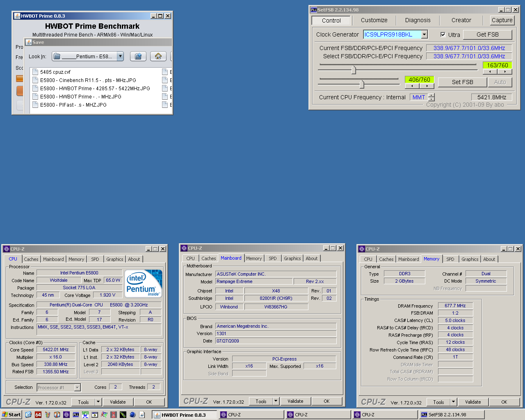525x420 pixels.
Task: Open the Processor #1 Selection dropdown
Action: click(x=77, y=387)
